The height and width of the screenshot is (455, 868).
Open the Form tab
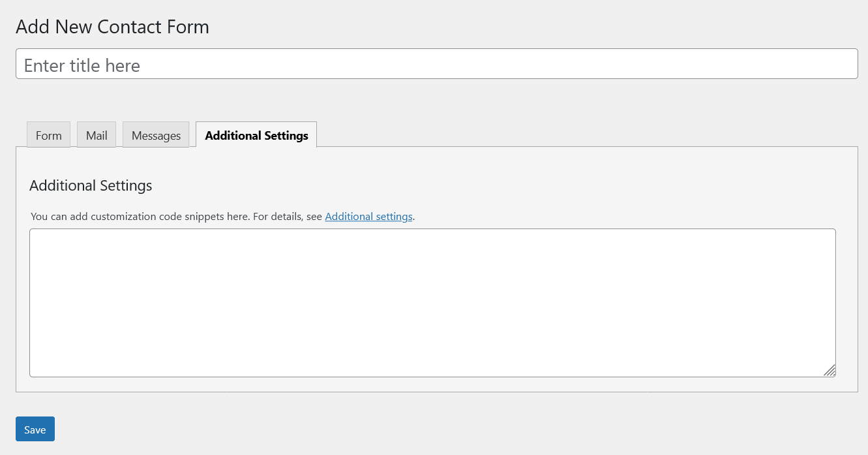(48, 134)
